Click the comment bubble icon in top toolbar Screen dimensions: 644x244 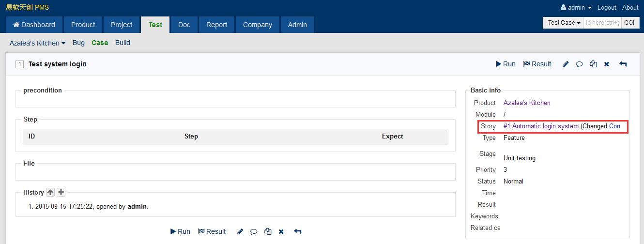579,64
